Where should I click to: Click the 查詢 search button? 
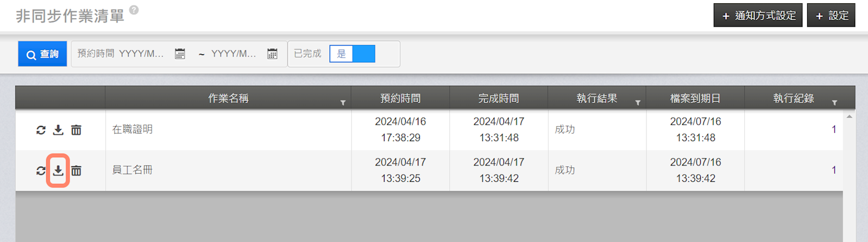(42, 54)
